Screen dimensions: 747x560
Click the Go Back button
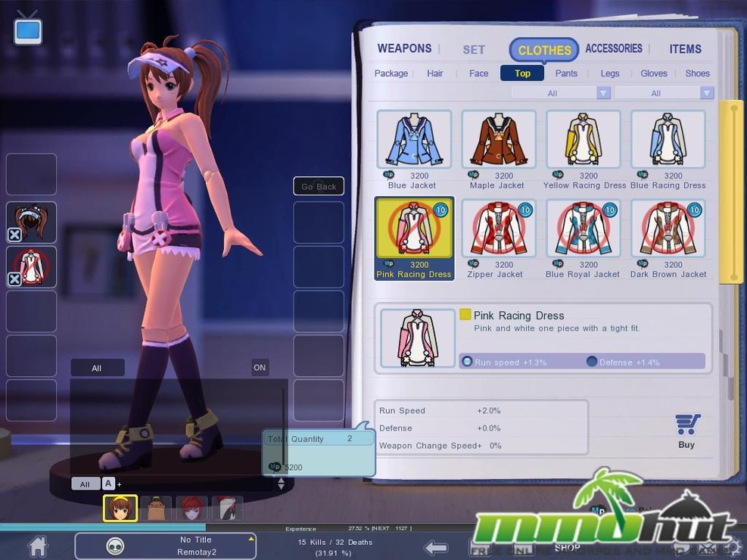coord(319,186)
